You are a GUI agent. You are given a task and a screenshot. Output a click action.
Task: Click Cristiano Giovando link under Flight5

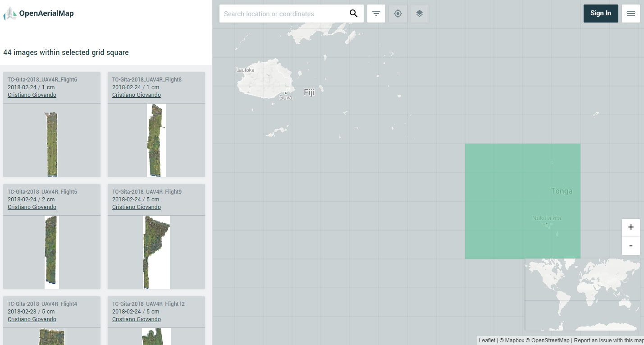coord(32,207)
